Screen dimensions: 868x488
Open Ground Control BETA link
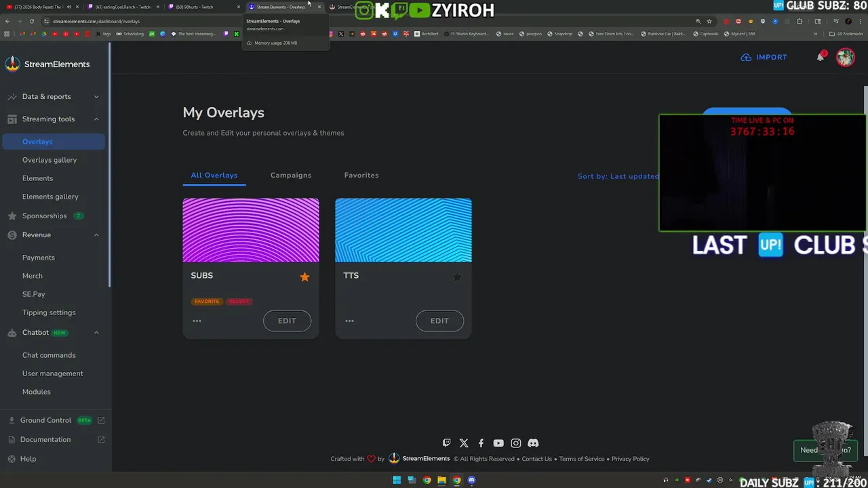point(56,420)
